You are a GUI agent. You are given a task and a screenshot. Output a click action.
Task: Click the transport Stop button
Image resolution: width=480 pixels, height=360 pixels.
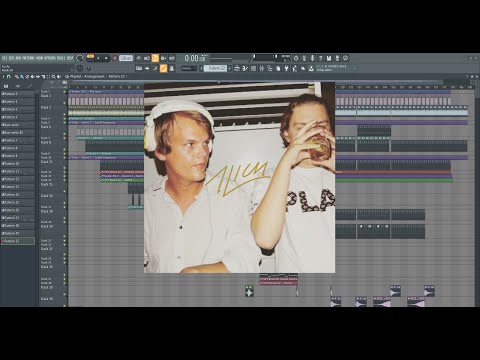tap(106, 58)
